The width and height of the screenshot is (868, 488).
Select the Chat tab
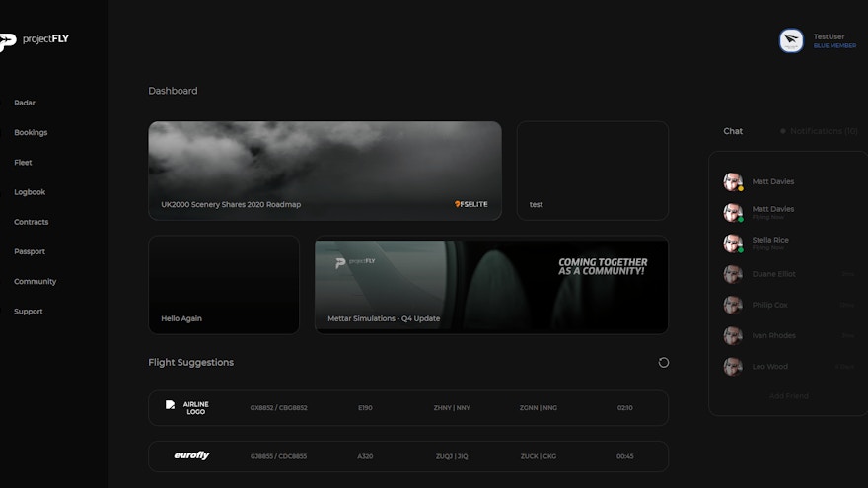click(733, 131)
